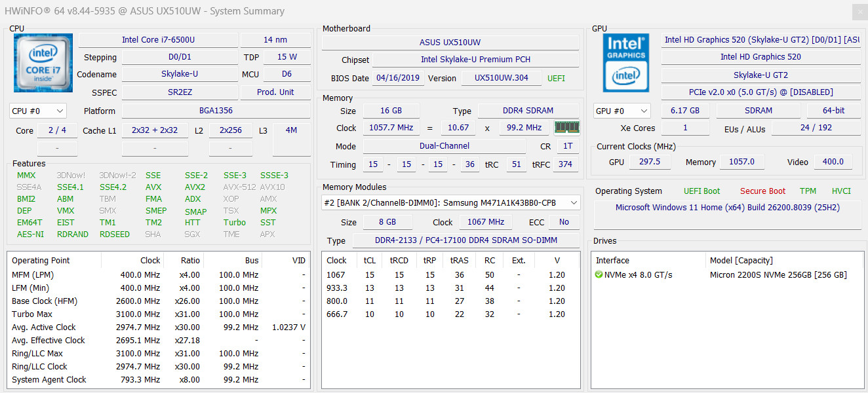Open the CPU #0 selector dropdown
868x393 pixels.
(x=38, y=111)
